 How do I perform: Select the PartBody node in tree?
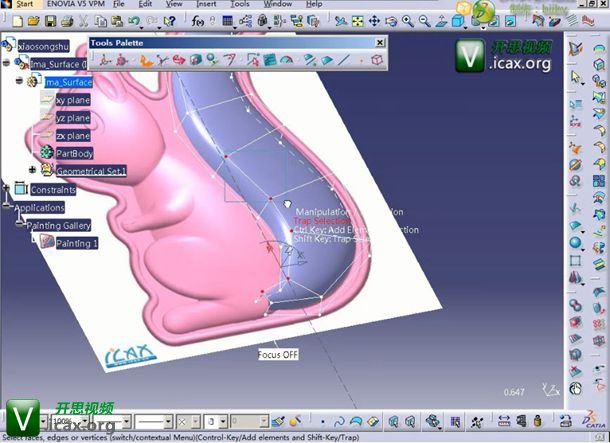click(74, 153)
